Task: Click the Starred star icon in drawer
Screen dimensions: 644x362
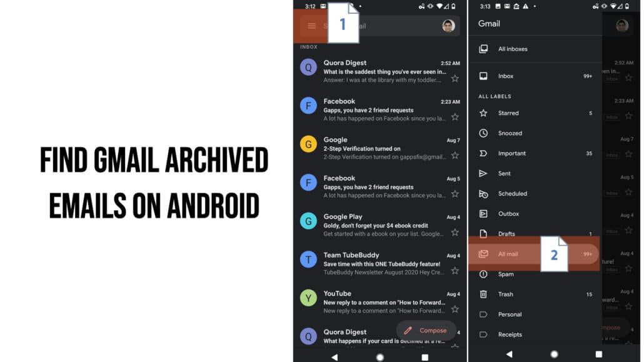Action: pos(483,113)
